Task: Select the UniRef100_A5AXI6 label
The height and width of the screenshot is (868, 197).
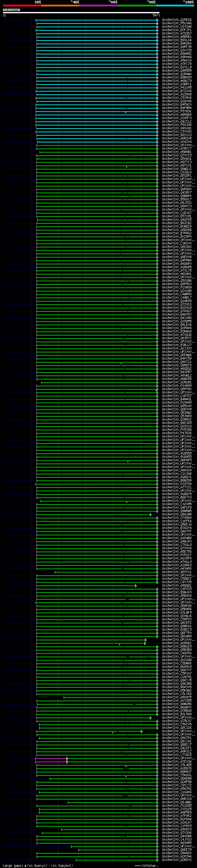Action: 177,61
